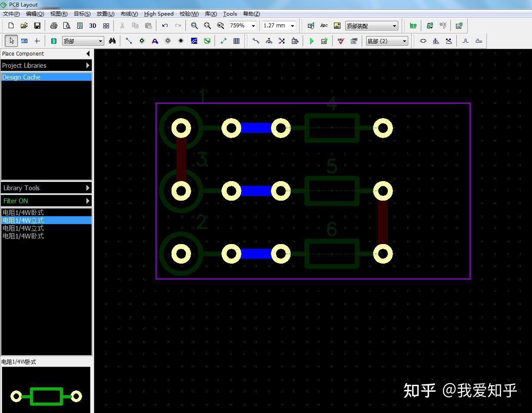This screenshot has width=532, height=413.
Task: Run the autorouter with green play icon
Action: (311, 40)
